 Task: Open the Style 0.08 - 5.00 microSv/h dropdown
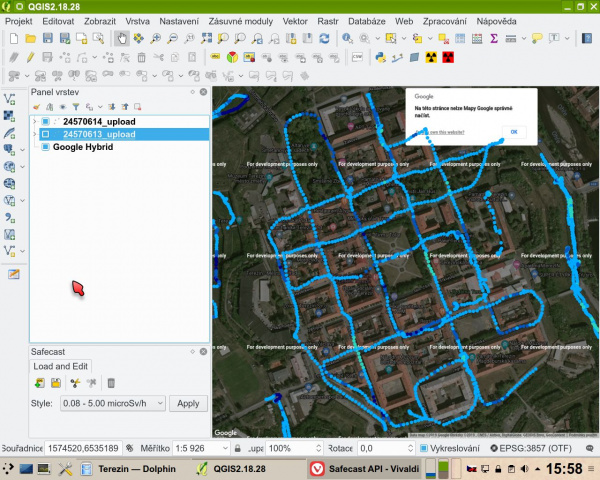[112, 403]
